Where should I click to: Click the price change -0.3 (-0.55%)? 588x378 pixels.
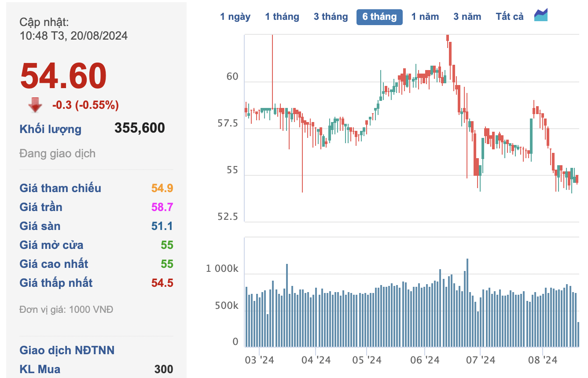click(85, 105)
